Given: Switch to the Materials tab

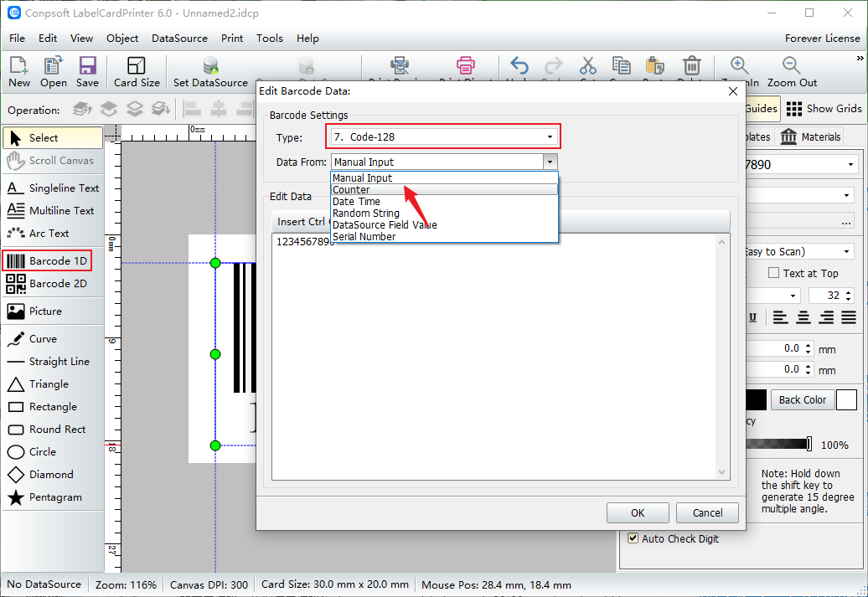Looking at the screenshot, I should (810, 136).
